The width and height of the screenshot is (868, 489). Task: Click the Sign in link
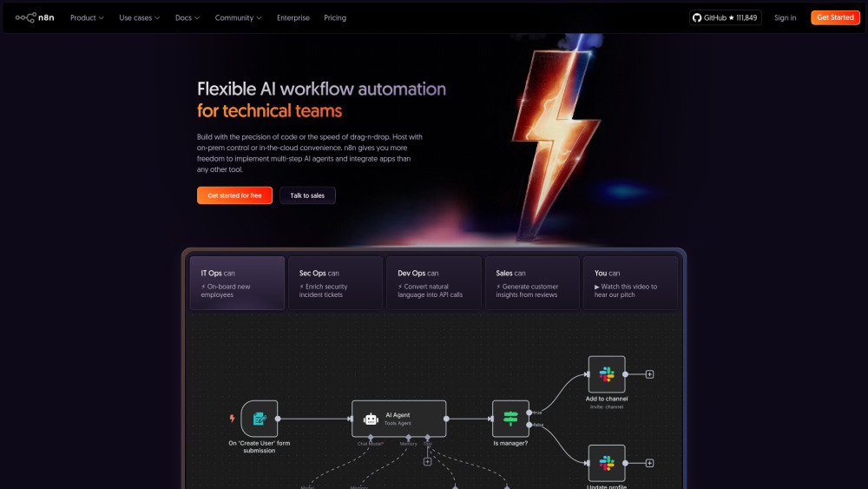pyautogui.click(x=785, y=17)
